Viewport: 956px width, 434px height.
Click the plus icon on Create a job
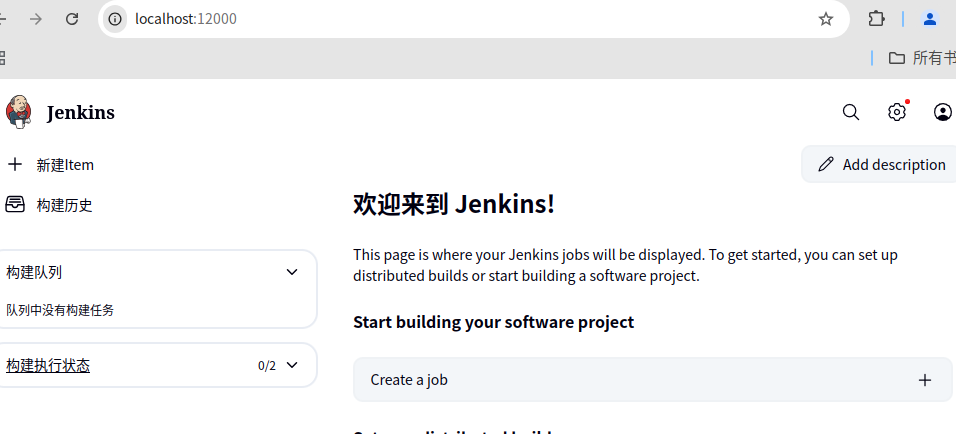tap(925, 380)
